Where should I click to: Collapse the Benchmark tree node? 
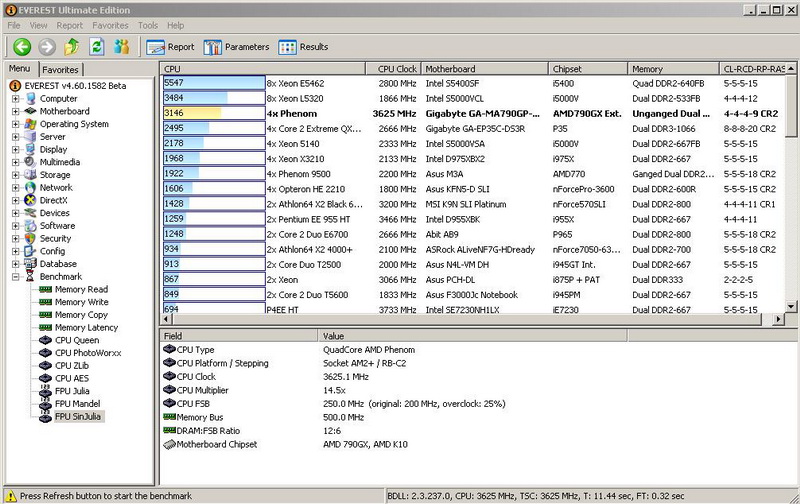coord(16,277)
